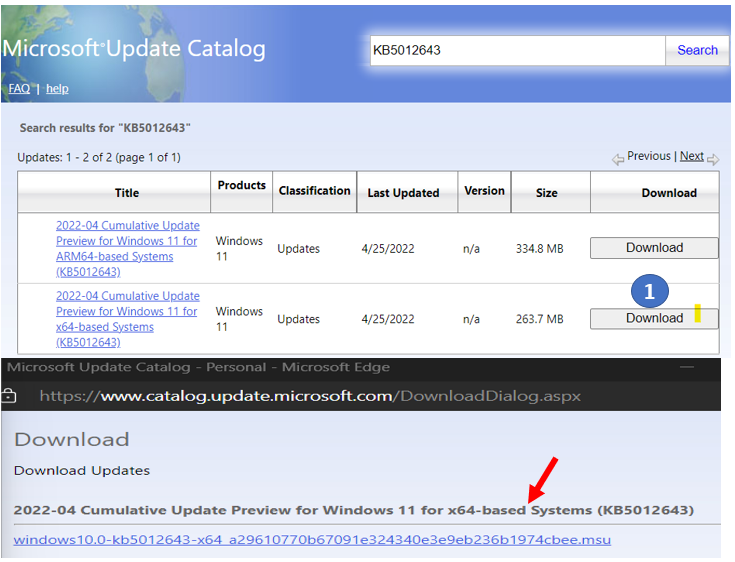Minimize the Edge download dialog window
Image resolution: width=735 pixels, height=562 pixels.
click(x=687, y=367)
